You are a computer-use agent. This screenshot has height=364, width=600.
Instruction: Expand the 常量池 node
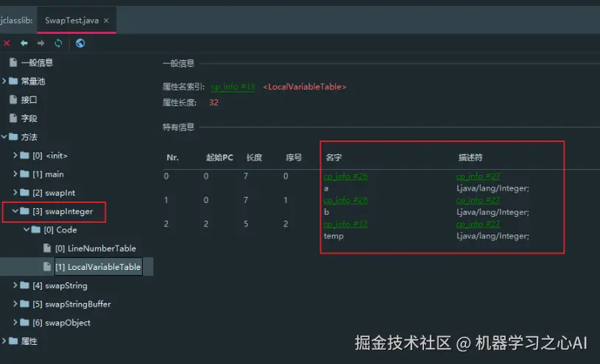click(x=4, y=81)
